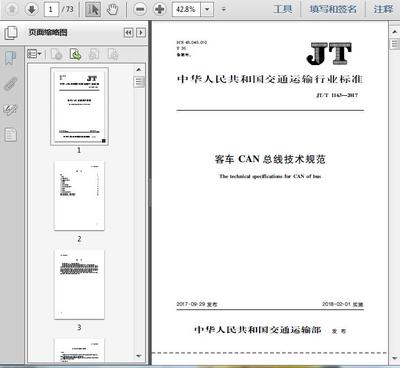Open the Signatures sidebar panel
The image size is (400, 368).
(x=10, y=109)
